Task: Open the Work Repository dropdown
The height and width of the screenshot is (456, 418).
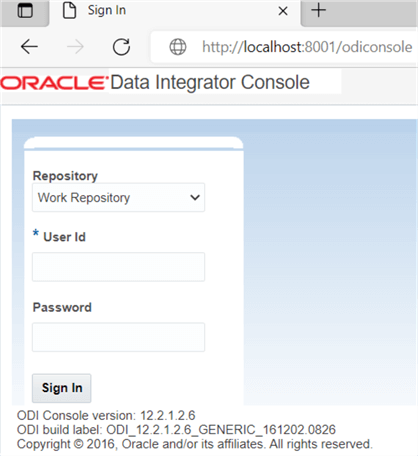Action: (x=118, y=197)
